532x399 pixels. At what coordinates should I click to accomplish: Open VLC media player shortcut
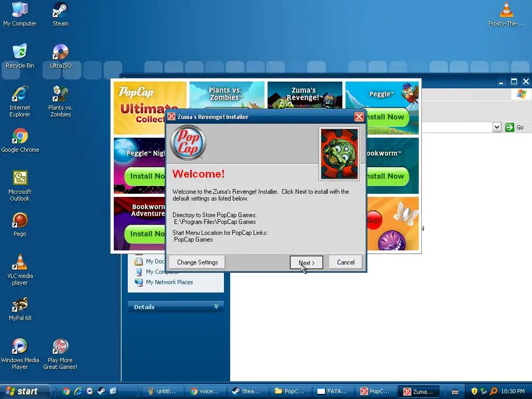[20, 270]
